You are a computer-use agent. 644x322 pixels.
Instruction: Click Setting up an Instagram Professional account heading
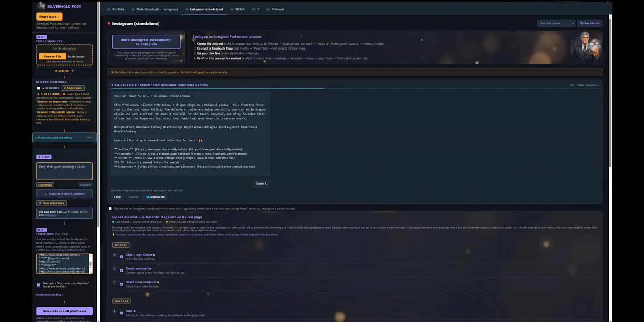(x=227, y=37)
